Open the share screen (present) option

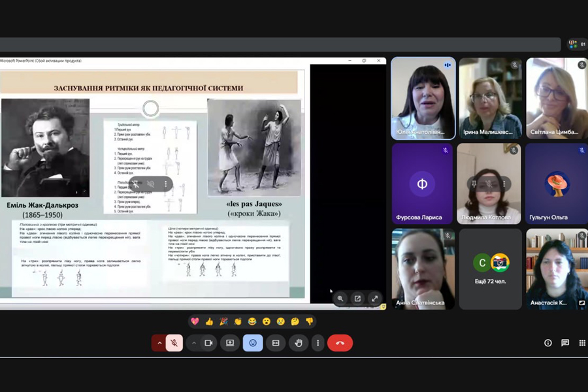tap(230, 343)
